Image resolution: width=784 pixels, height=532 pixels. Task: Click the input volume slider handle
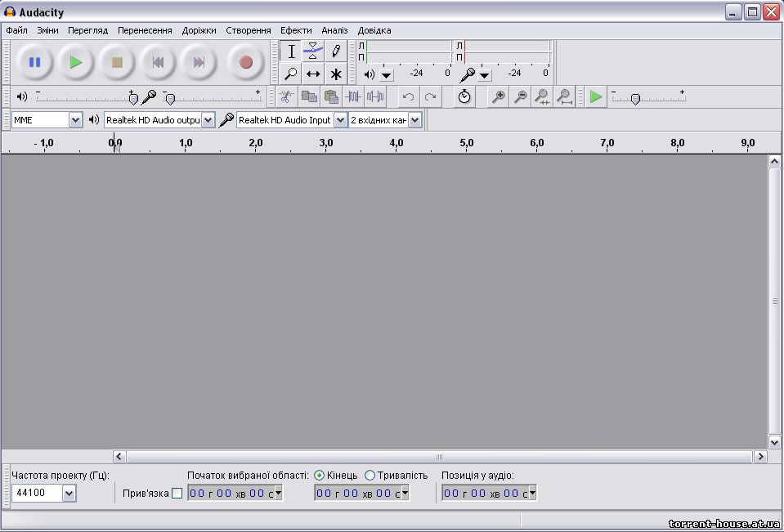[x=170, y=99]
